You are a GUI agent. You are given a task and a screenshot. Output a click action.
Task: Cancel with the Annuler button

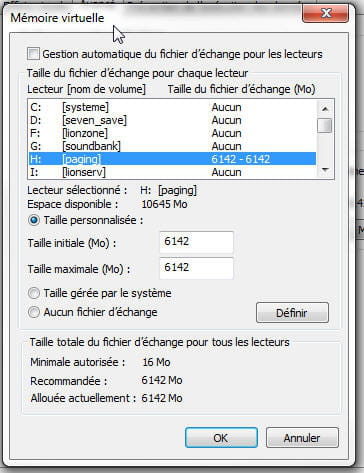click(x=302, y=437)
